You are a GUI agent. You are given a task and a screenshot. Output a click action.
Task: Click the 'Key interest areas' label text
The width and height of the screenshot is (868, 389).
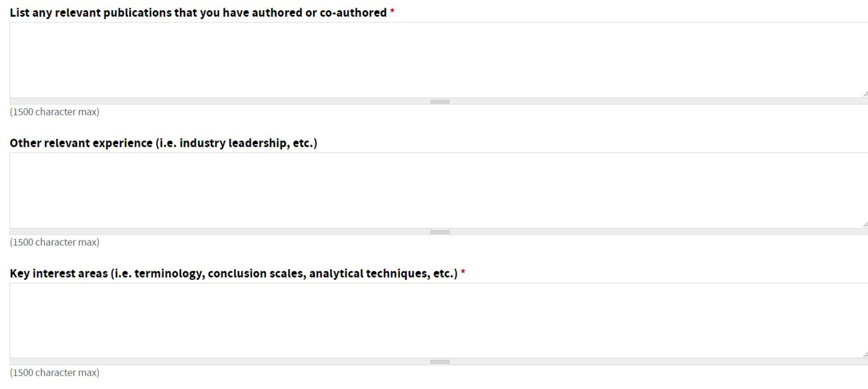click(x=59, y=274)
